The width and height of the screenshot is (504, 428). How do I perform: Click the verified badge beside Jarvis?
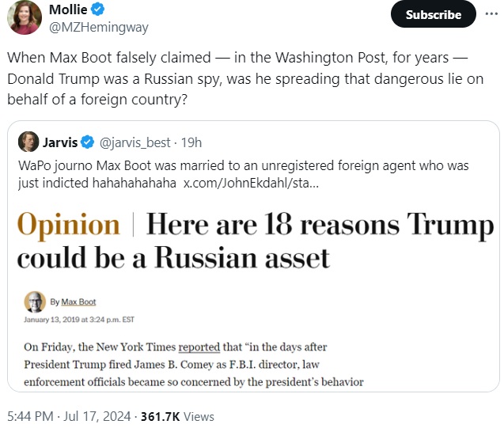click(87, 142)
